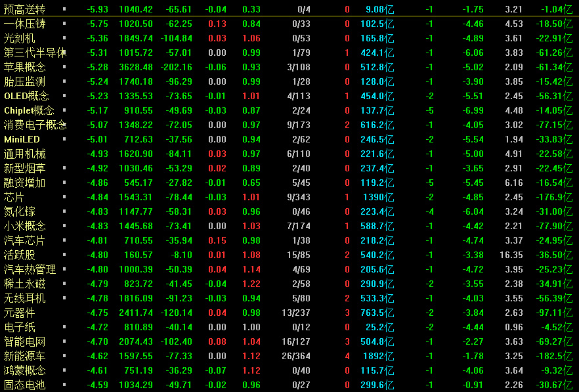
Task: Click the 26/364 rise-fall count cell
Action: (x=296, y=356)
